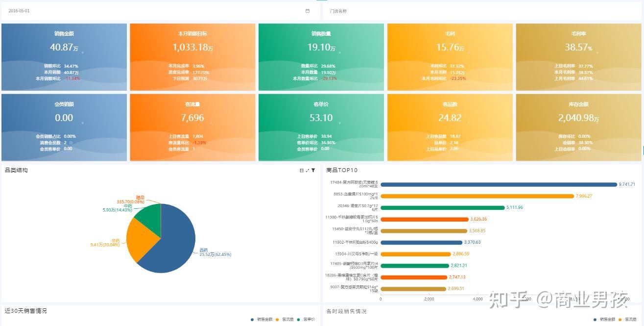Open the 客流量 7,696 card
Viewport: 644px width, 326px height.
[192, 127]
